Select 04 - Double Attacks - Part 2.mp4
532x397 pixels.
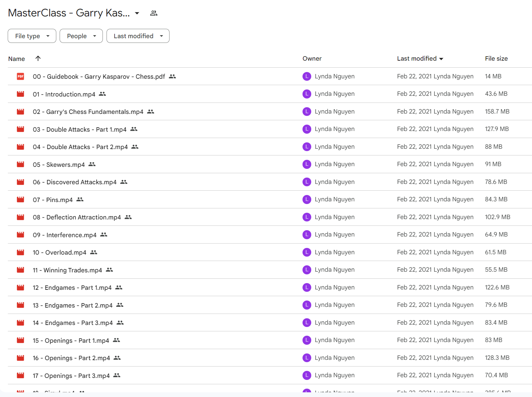pos(80,147)
